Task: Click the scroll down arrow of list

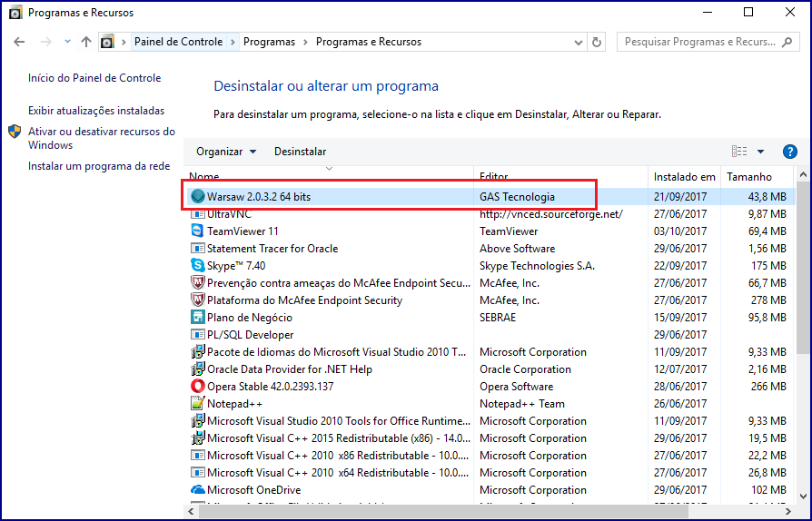Action: tap(803, 495)
